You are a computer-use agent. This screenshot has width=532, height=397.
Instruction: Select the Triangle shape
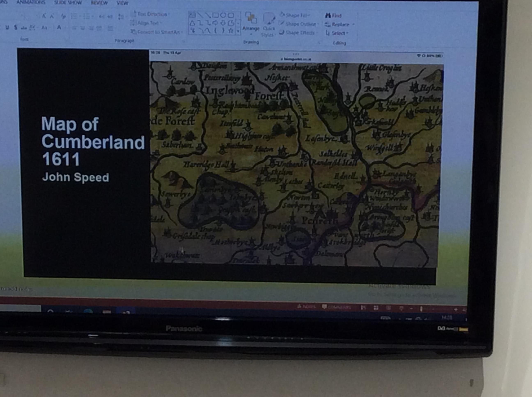pos(192,23)
